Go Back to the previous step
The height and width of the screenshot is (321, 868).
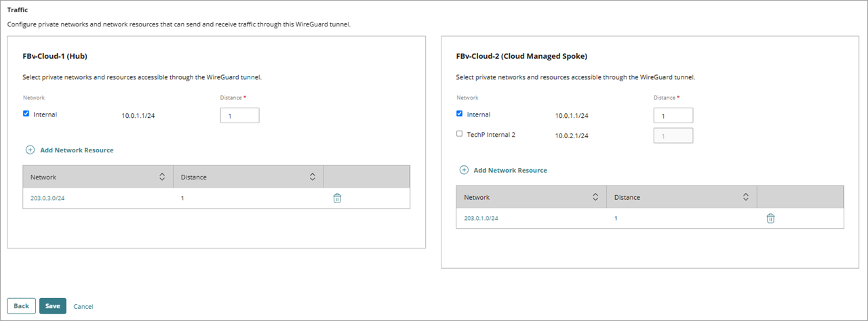(21, 306)
